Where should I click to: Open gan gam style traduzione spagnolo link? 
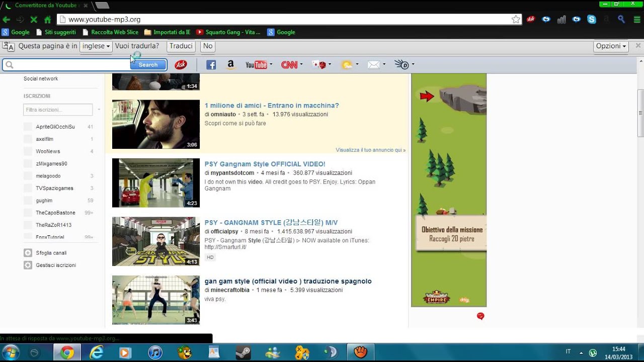(x=288, y=281)
